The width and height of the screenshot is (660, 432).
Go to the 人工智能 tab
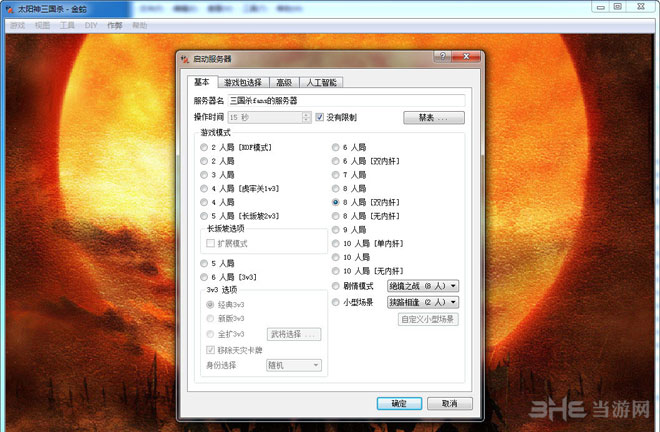(321, 83)
